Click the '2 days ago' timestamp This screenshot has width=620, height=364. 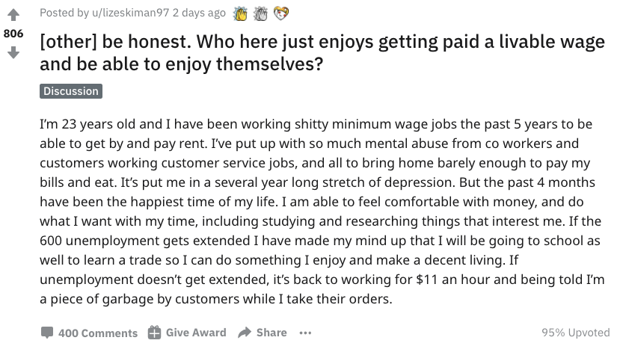pyautogui.click(x=199, y=13)
